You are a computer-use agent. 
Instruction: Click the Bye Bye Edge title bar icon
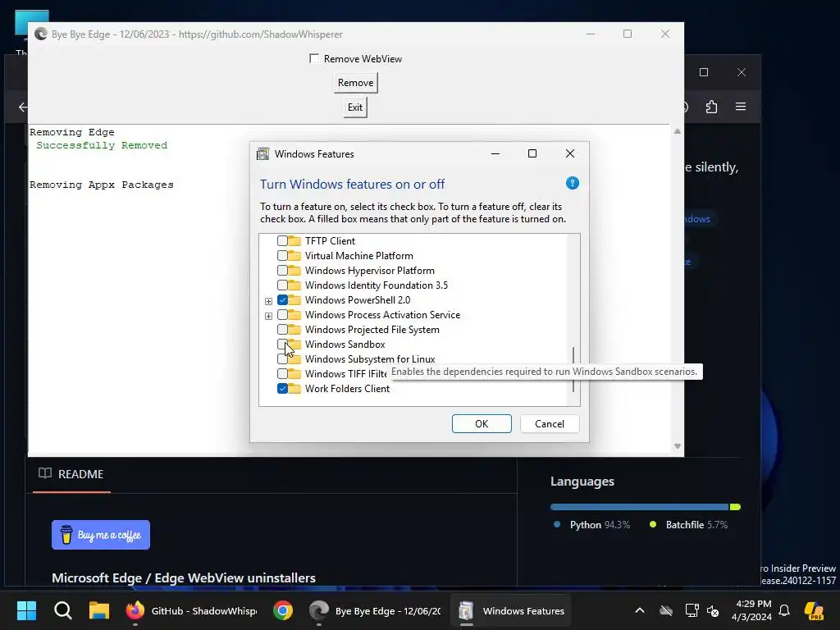pos(41,34)
